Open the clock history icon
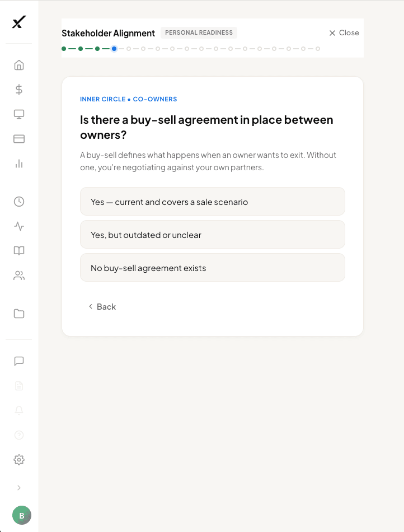Viewport: 404px width, 532px height. [x=18, y=201]
